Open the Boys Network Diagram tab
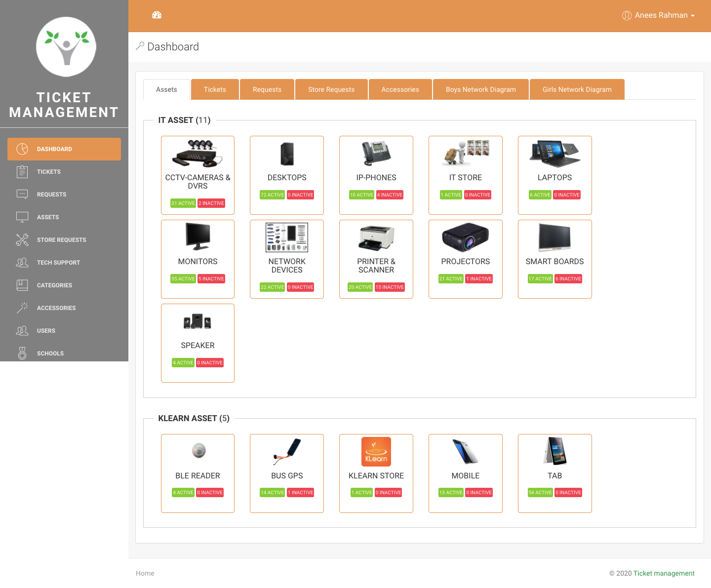 click(480, 89)
